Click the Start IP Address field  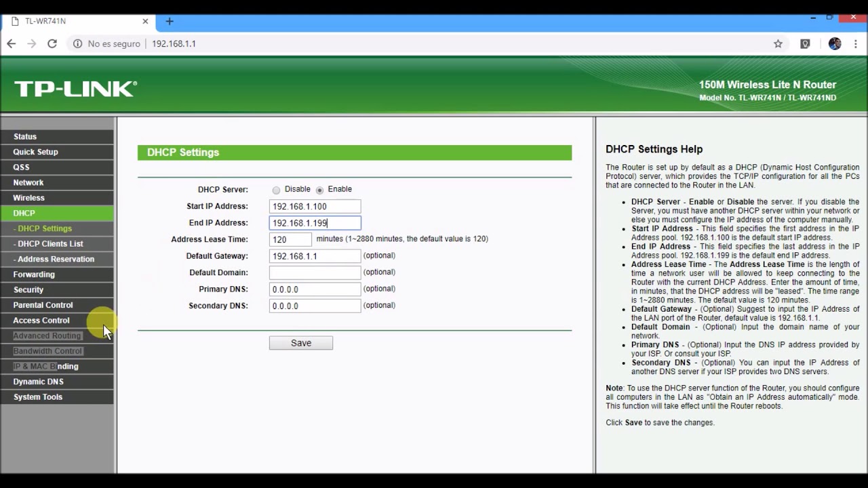click(x=315, y=206)
